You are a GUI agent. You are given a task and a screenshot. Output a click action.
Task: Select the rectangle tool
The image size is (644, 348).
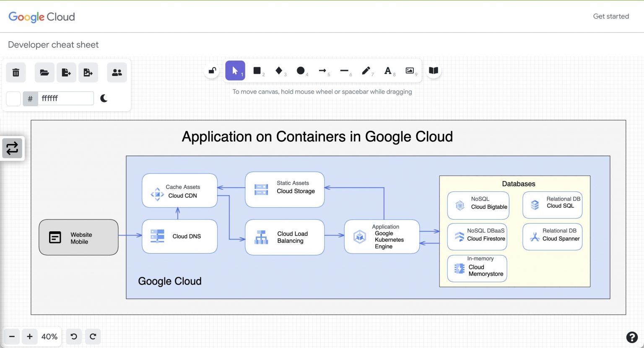[x=257, y=71]
